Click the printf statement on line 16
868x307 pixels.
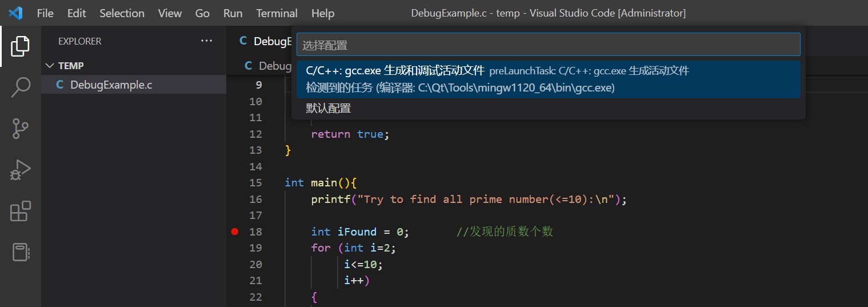click(469, 199)
